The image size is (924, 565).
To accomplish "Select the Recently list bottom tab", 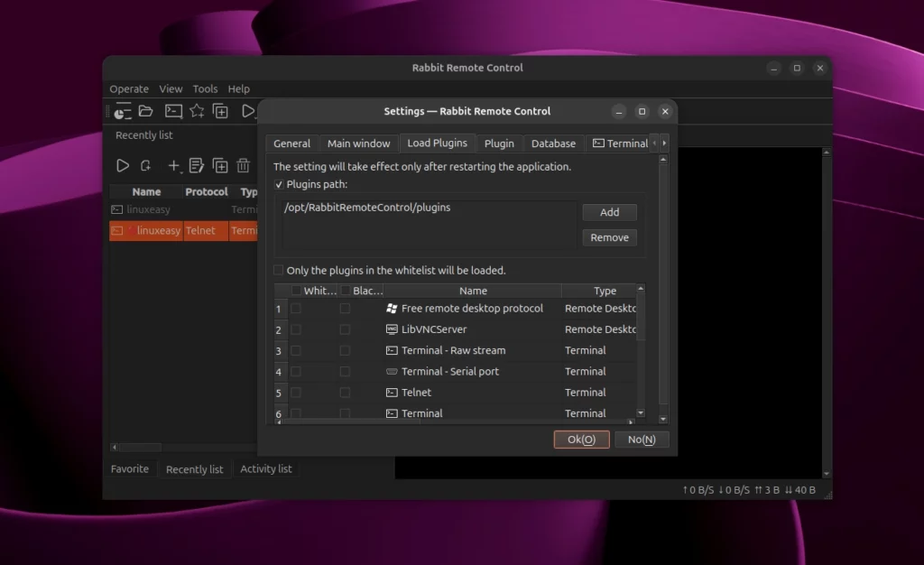I will (195, 469).
